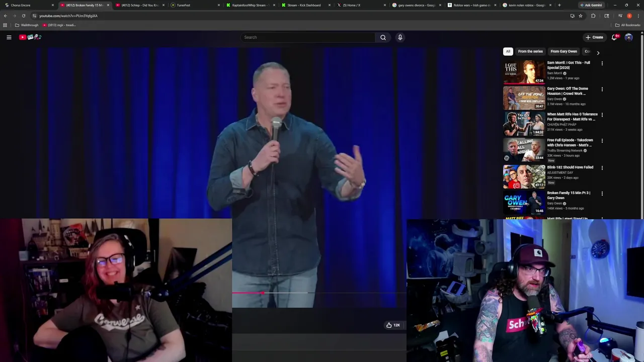Open the browser extensions puzzle icon
The image size is (644, 362).
coord(593,16)
